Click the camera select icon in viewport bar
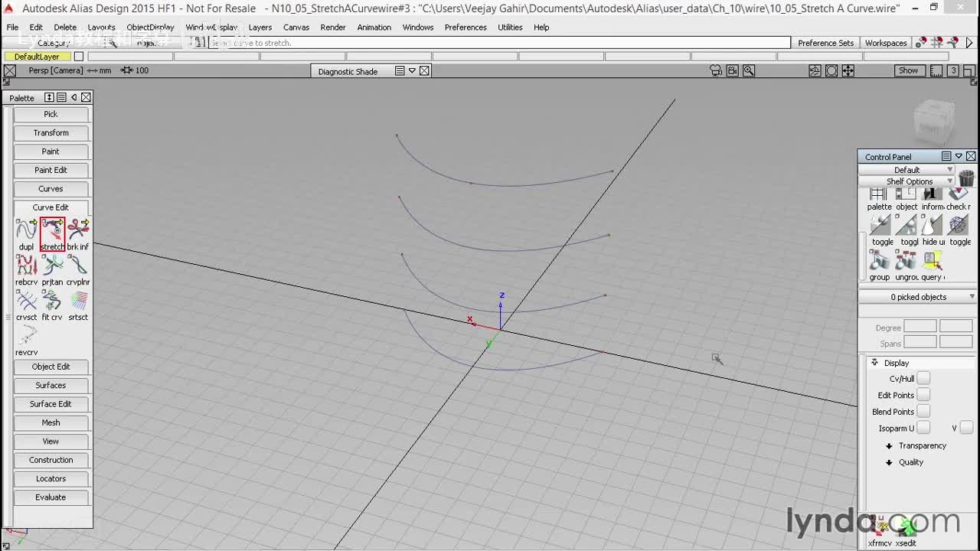Screen dimensions: 980x551 716,70
